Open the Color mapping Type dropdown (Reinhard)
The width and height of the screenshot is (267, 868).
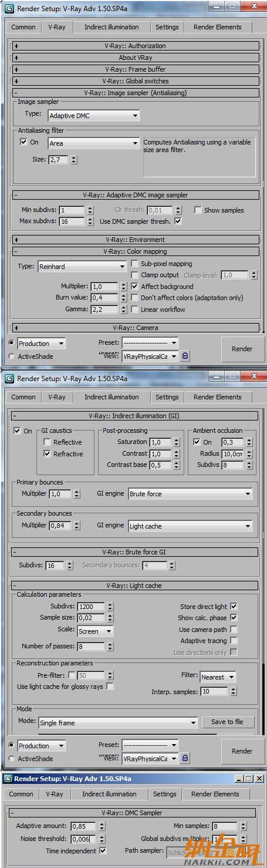click(x=82, y=267)
